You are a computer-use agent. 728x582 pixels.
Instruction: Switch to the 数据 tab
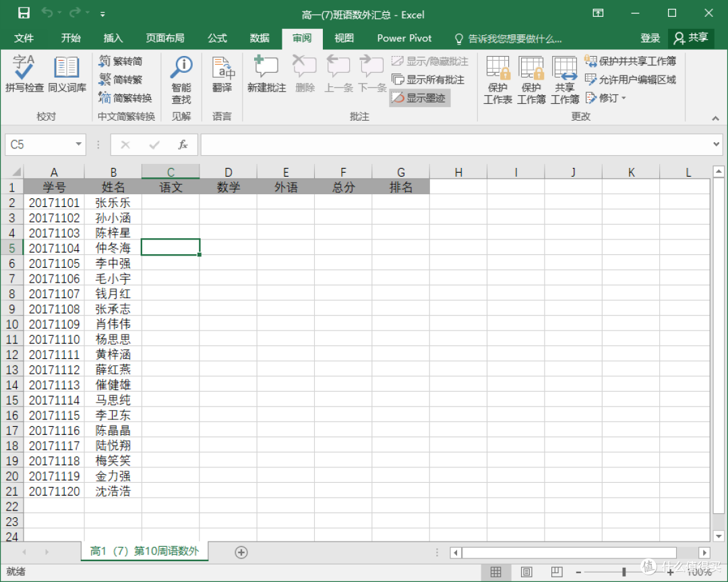coord(259,38)
